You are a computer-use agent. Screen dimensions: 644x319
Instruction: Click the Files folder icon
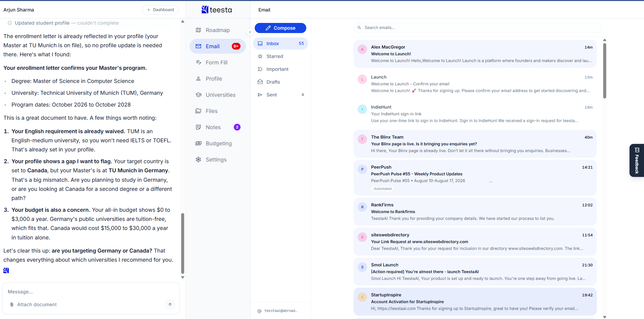(198, 111)
